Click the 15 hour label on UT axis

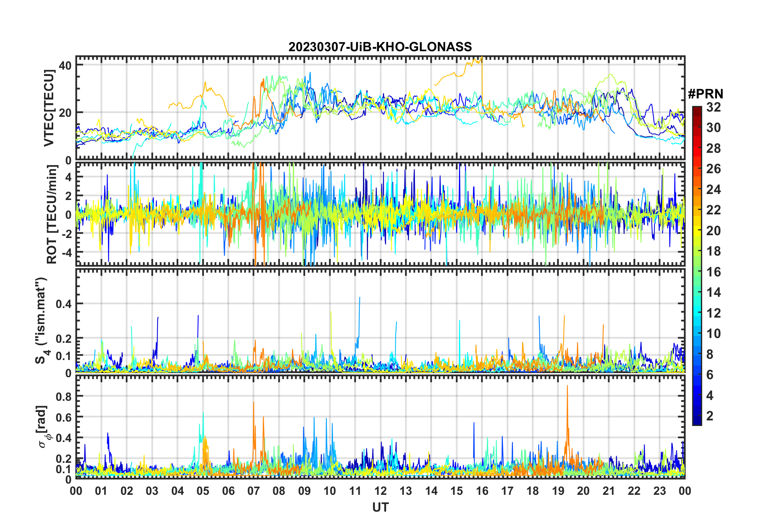click(x=457, y=491)
